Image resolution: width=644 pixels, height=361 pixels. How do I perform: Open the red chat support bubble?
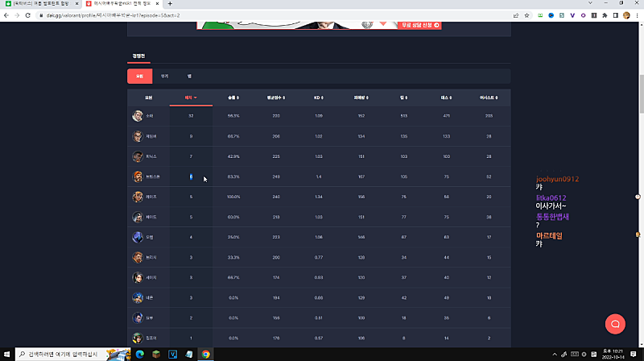[615, 324]
